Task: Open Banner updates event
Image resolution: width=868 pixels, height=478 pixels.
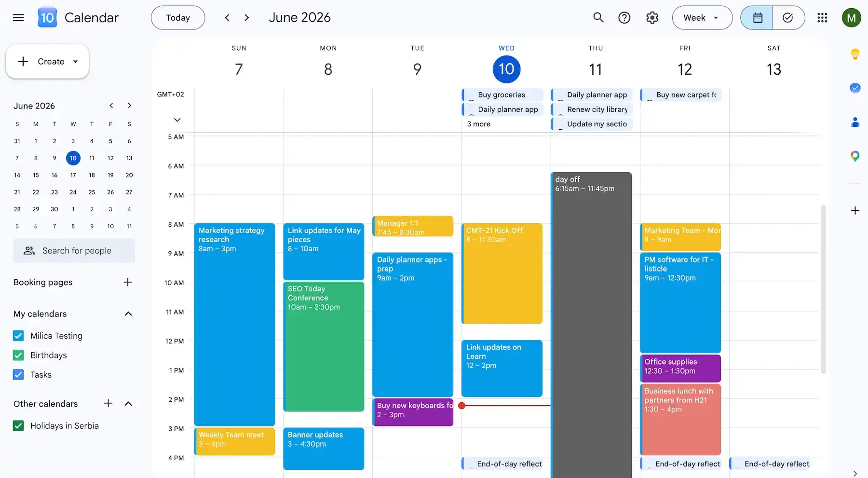Action: 324,449
